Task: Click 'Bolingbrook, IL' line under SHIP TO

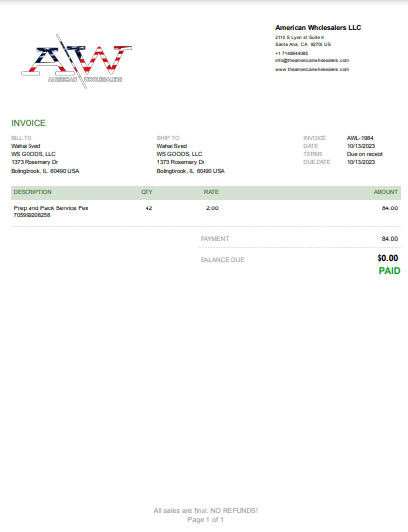Action: point(191,171)
